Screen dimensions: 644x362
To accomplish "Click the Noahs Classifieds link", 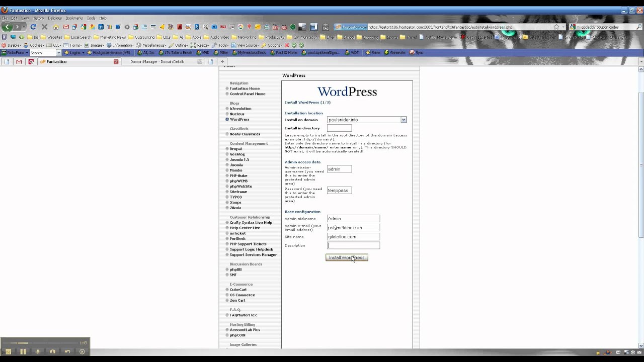I will coord(245,134).
